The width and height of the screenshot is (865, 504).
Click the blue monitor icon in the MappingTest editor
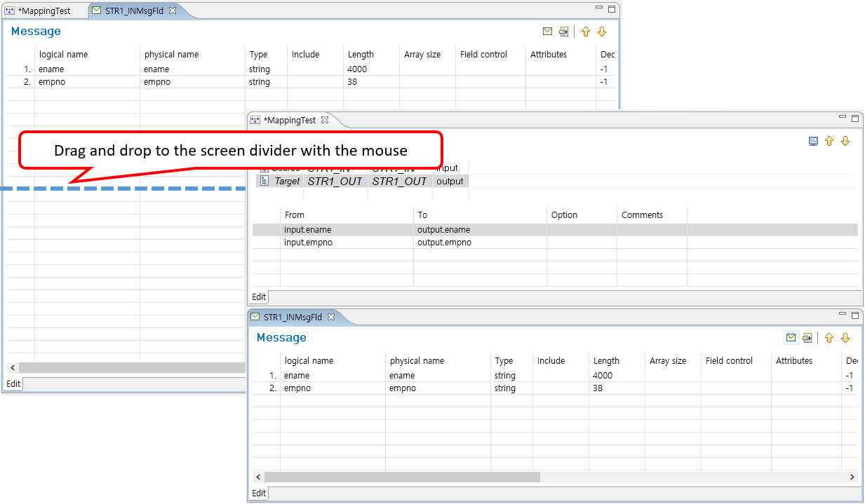point(813,141)
